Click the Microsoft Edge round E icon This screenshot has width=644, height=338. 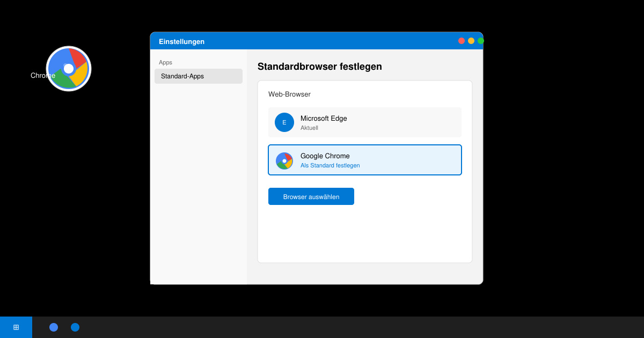click(284, 122)
